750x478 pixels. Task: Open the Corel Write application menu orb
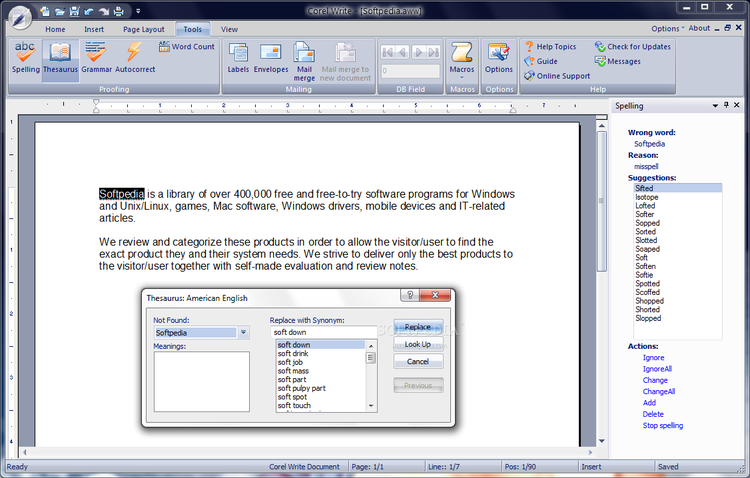click(20, 19)
